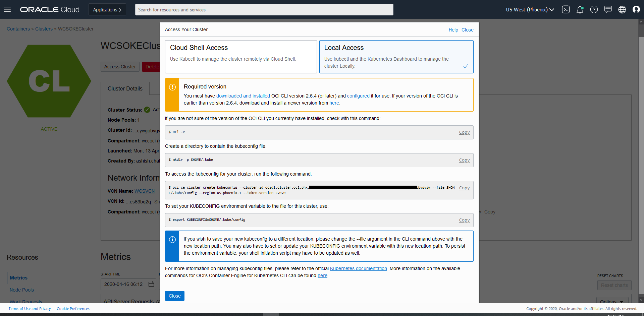The height and width of the screenshot is (316, 644).
Task: Copy the mkdir kube directory command
Action: click(464, 160)
